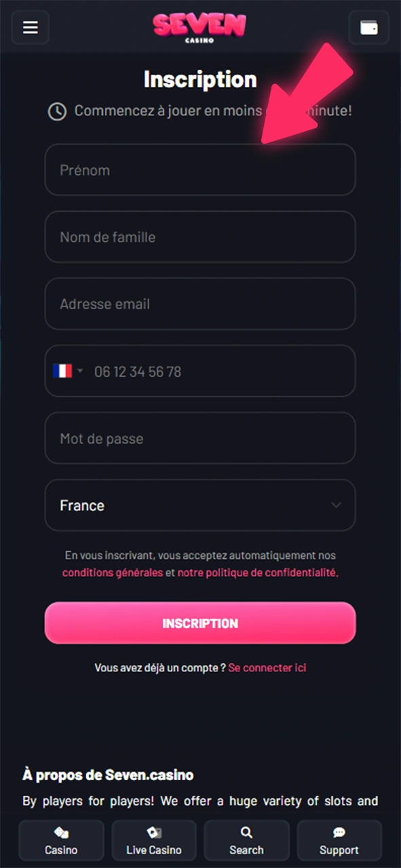This screenshot has height=868, width=401.
Task: Switch to the Live Casino tab
Action: click(153, 840)
